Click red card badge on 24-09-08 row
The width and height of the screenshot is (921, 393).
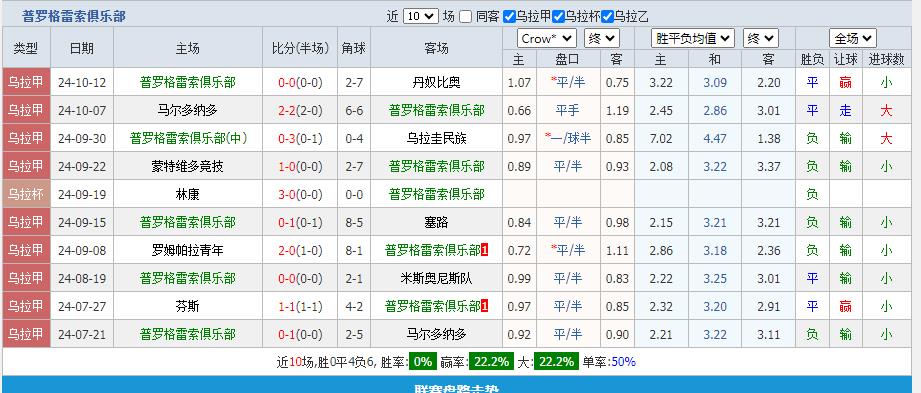tap(485, 250)
